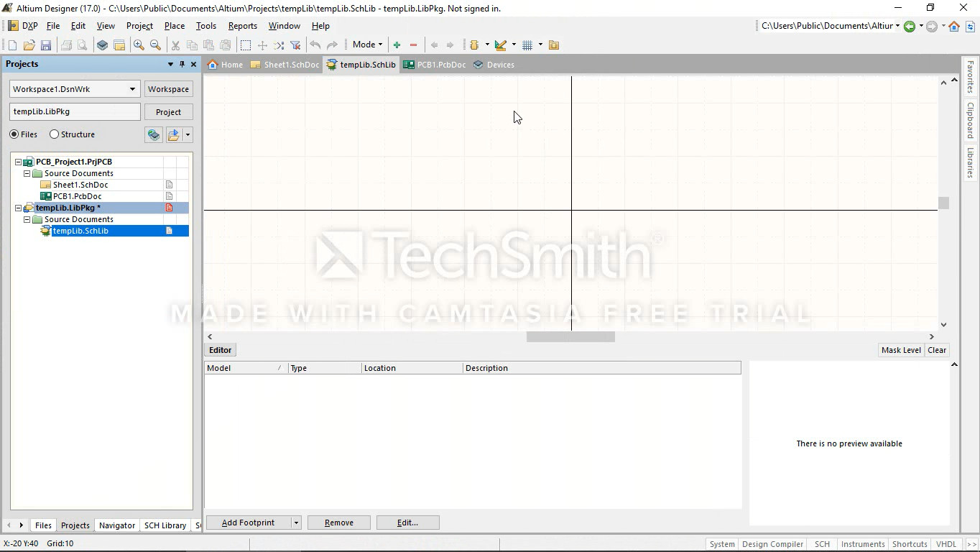Image resolution: width=980 pixels, height=552 pixels.
Task: Click the Clear Filter funnel icon
Action: pyautogui.click(x=295, y=45)
